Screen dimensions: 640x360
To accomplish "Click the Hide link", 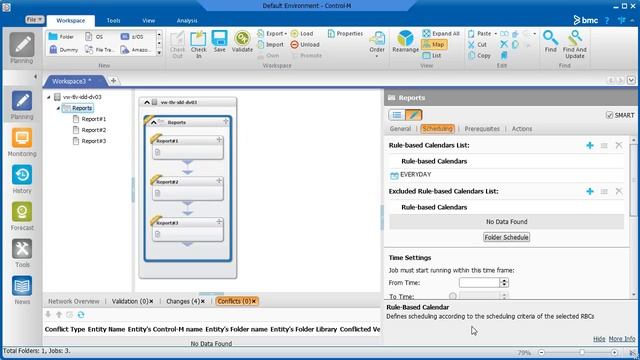I will [599, 339].
